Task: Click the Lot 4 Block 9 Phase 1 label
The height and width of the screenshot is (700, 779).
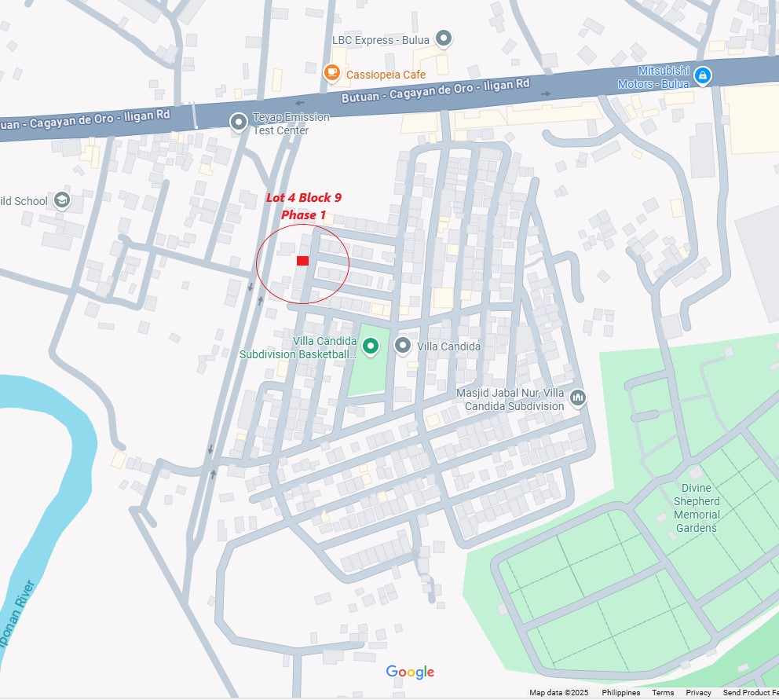Action: click(x=304, y=206)
